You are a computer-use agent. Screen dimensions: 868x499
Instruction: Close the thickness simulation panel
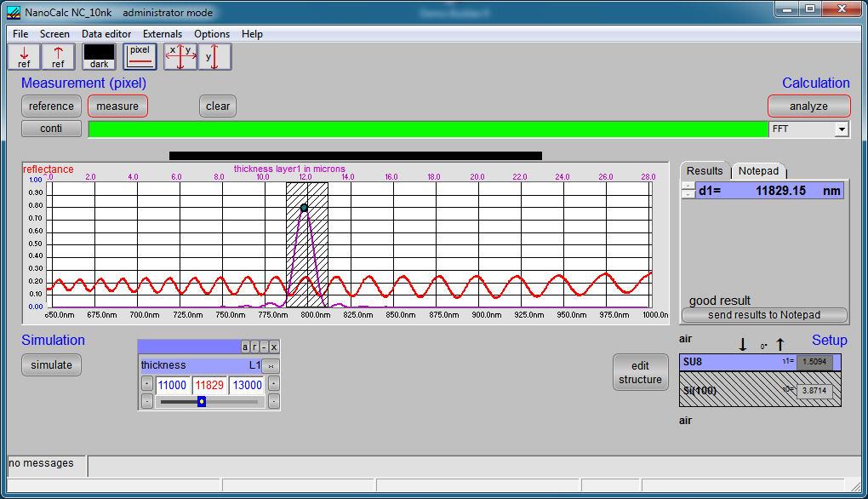(274, 347)
